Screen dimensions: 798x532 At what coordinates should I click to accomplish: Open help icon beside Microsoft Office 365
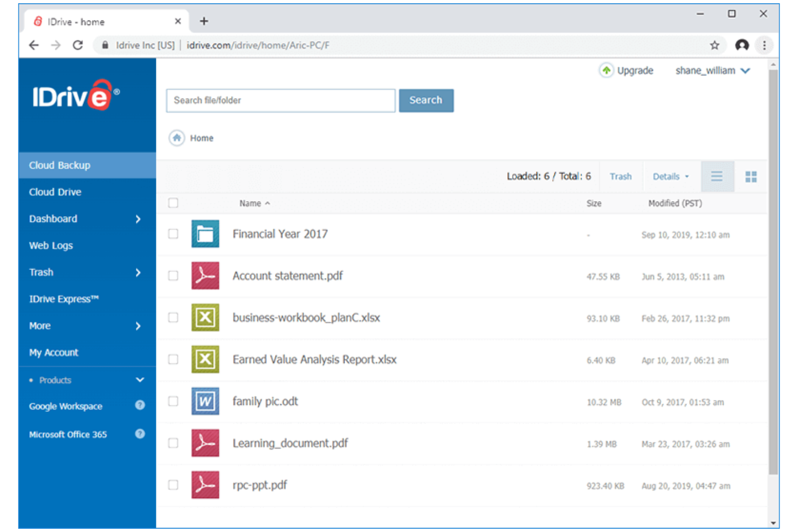pos(140,434)
